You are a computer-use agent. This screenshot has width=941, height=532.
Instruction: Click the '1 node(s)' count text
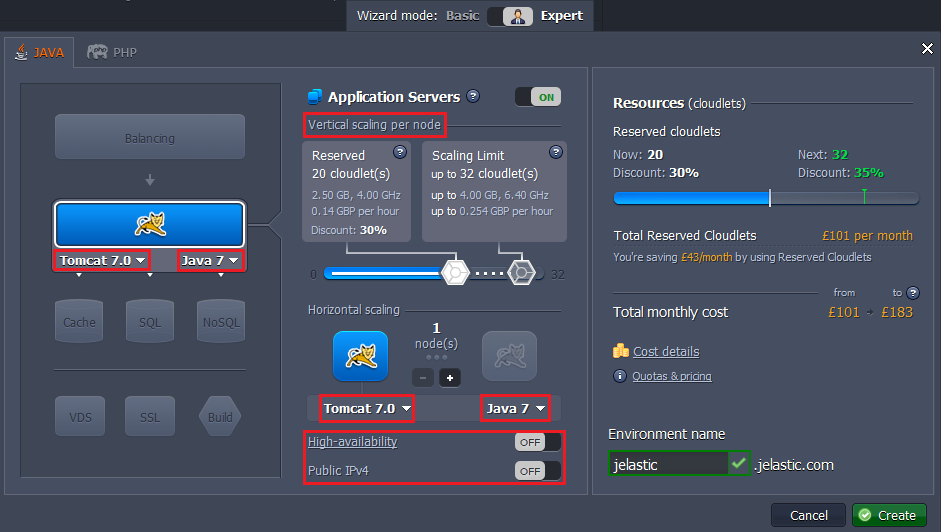[x=436, y=336]
